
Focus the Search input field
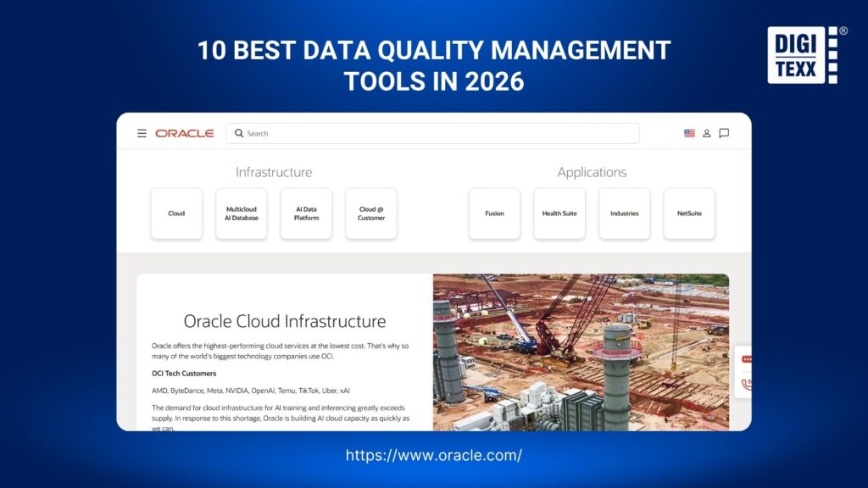tap(433, 133)
